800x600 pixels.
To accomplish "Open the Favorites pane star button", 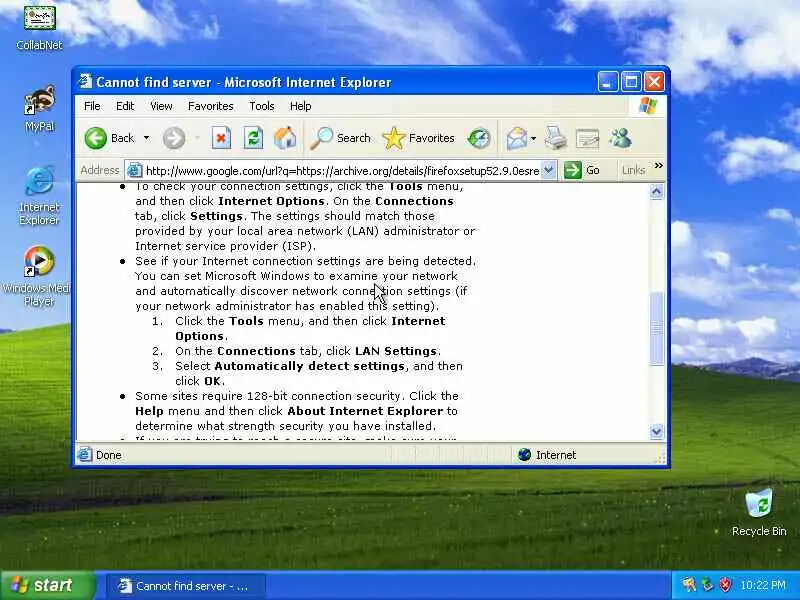I will (x=418, y=138).
